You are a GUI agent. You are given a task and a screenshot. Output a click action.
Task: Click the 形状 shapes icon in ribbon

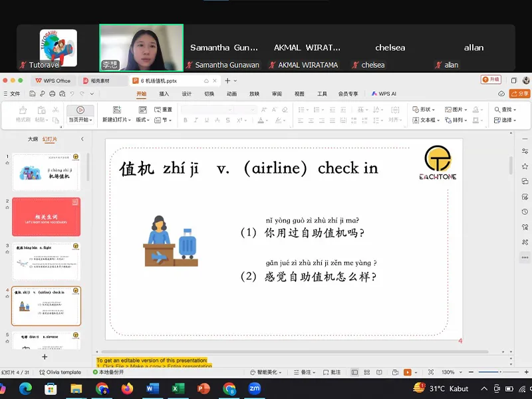tap(416, 110)
